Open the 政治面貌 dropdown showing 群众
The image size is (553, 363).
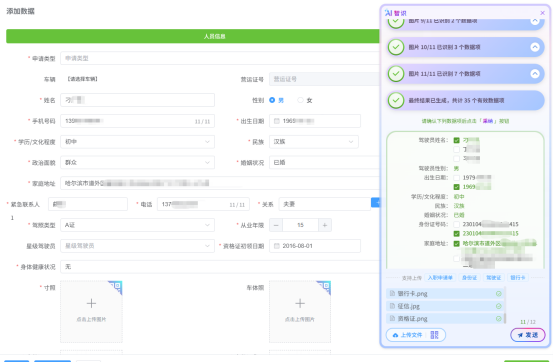(138, 163)
